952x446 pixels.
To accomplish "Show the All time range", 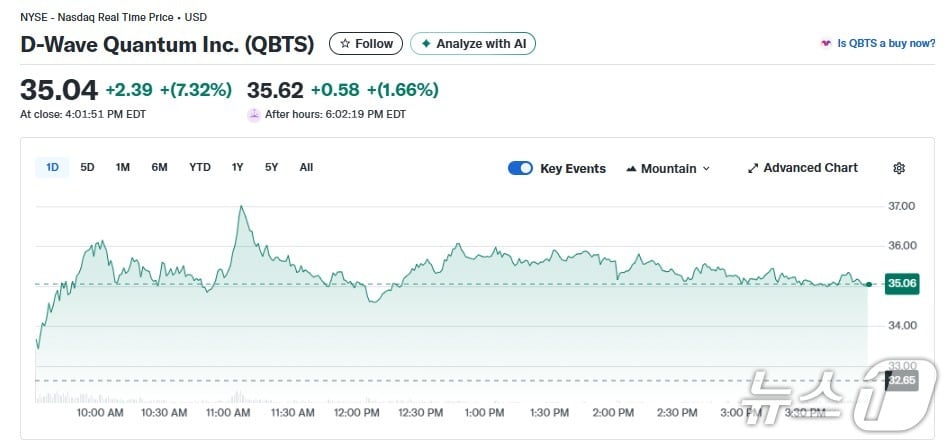I will pyautogui.click(x=306, y=167).
